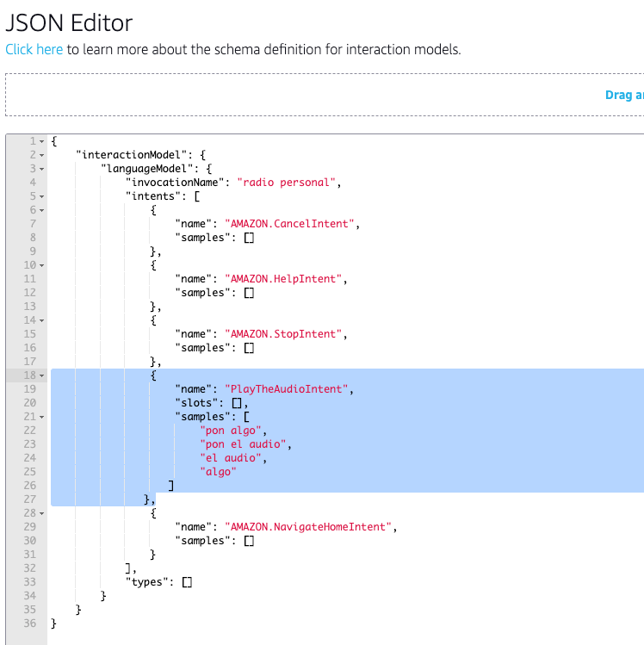Fold the interactionModel block at line 2
This screenshot has width=644, height=645.
[42, 155]
